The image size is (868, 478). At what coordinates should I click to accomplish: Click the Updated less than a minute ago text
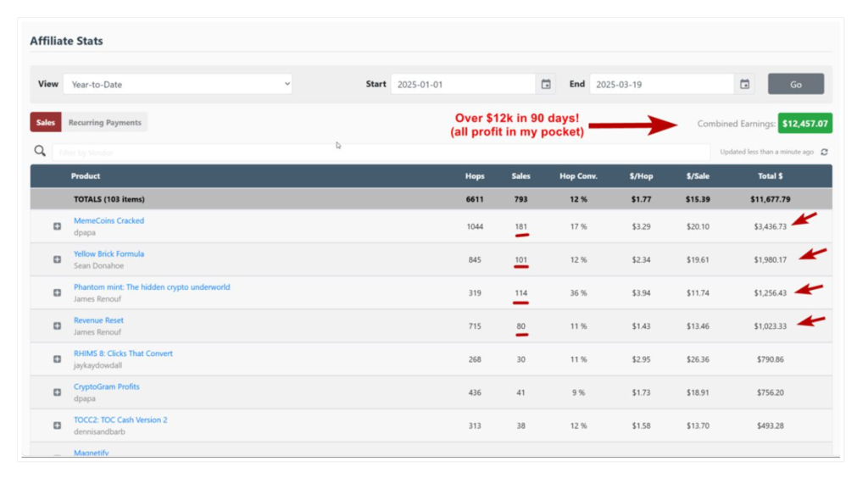tap(766, 152)
